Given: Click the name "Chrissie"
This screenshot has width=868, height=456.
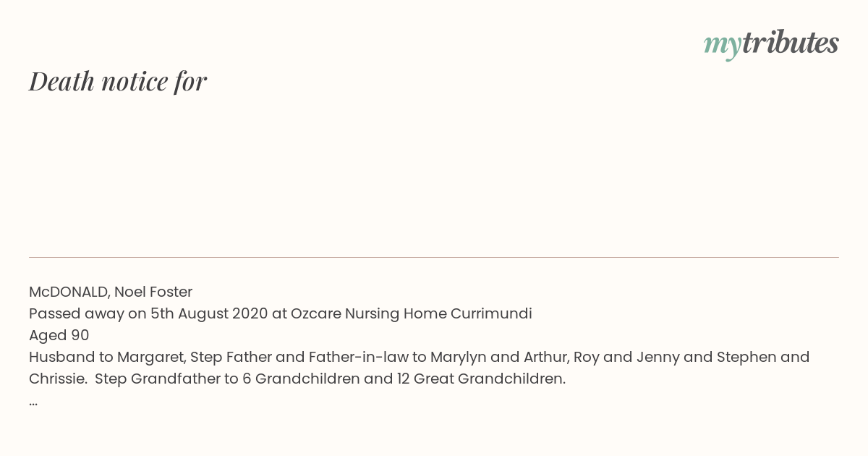Looking at the screenshot, I should (x=58, y=379).
